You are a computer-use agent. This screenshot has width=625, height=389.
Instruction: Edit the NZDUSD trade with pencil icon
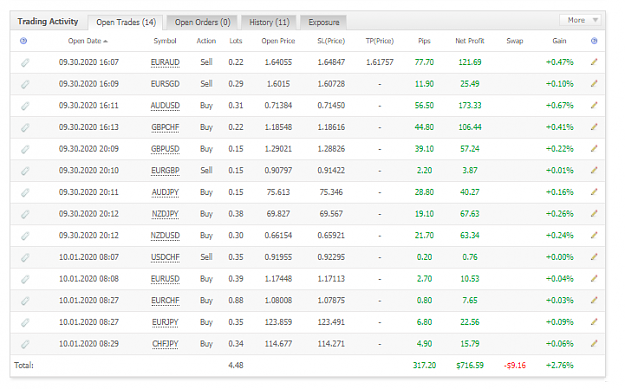tap(594, 235)
